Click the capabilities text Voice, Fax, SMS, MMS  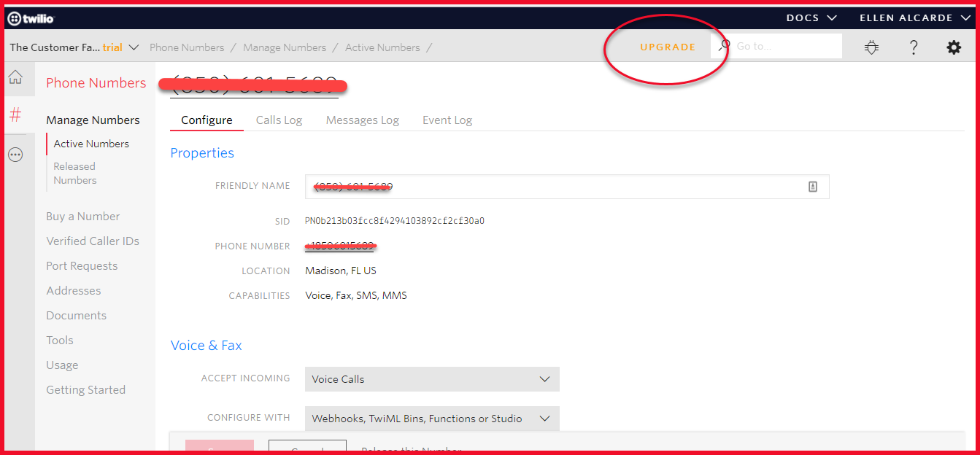[356, 295]
